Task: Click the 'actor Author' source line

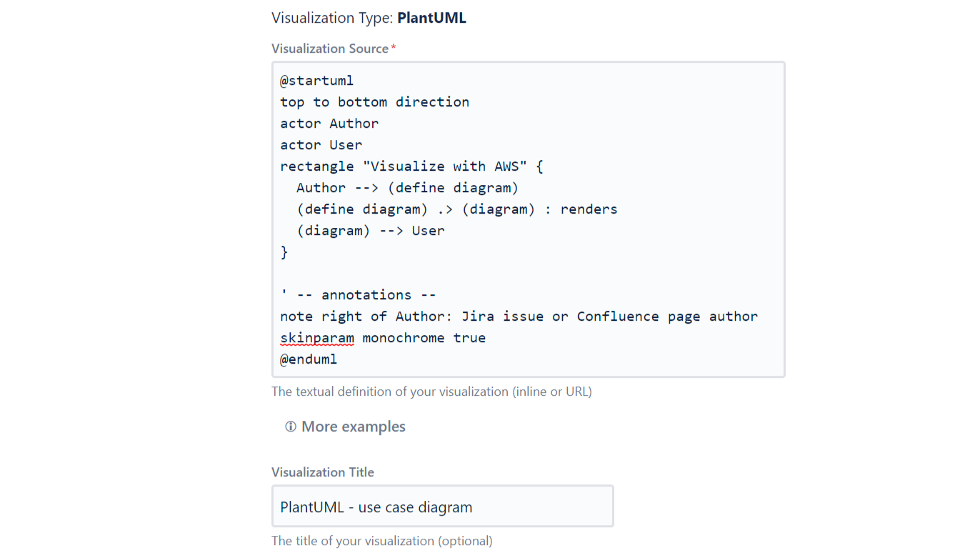Action: tap(329, 124)
